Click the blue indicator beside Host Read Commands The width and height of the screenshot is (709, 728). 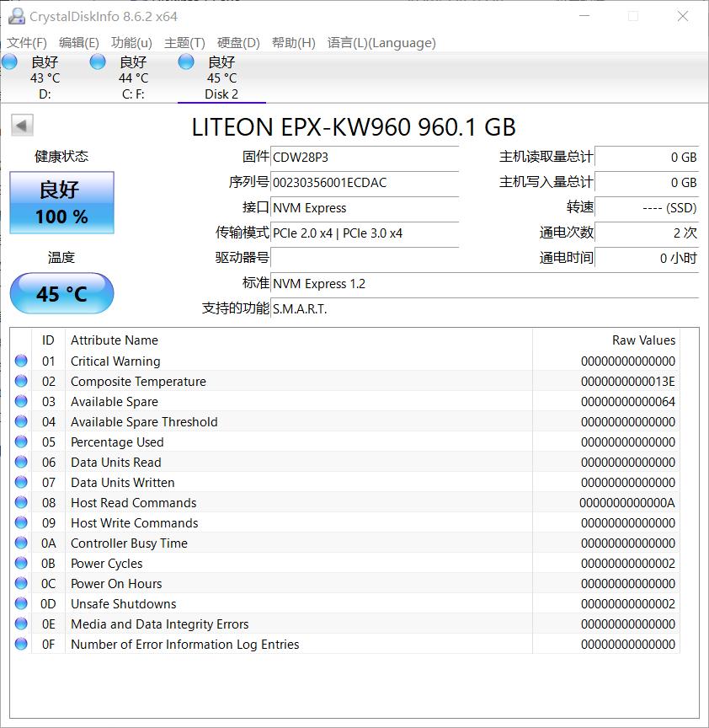pyautogui.click(x=20, y=502)
